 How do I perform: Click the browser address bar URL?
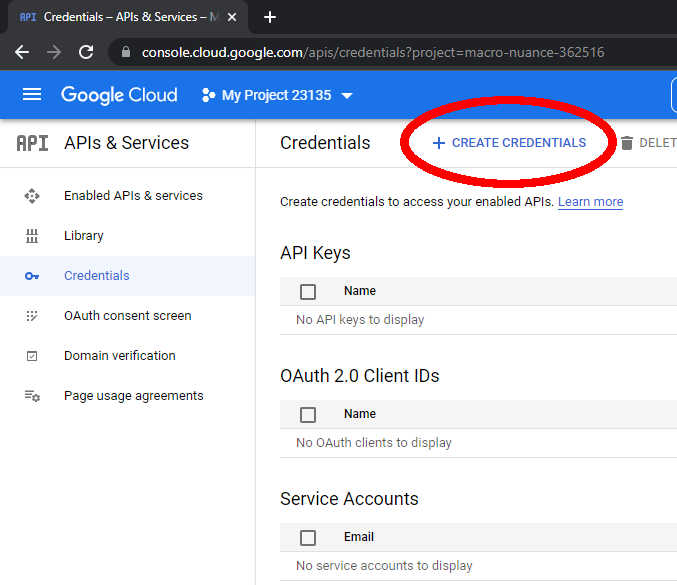click(373, 53)
